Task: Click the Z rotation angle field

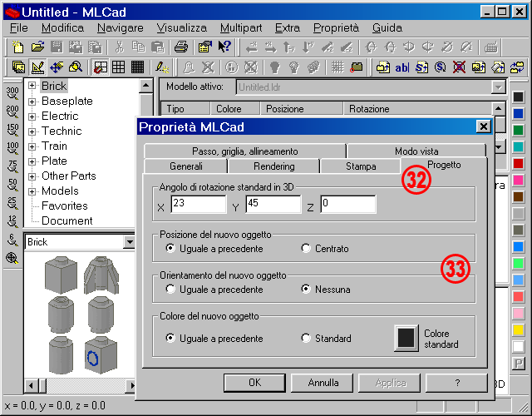Action: (x=347, y=204)
